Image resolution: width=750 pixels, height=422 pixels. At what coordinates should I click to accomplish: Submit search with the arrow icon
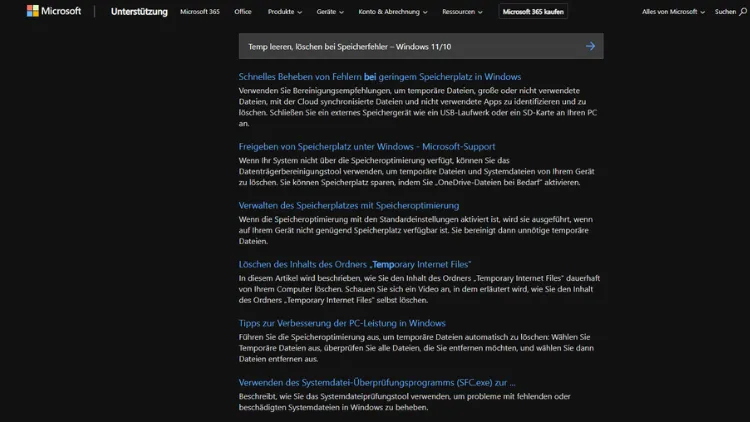tap(591, 46)
